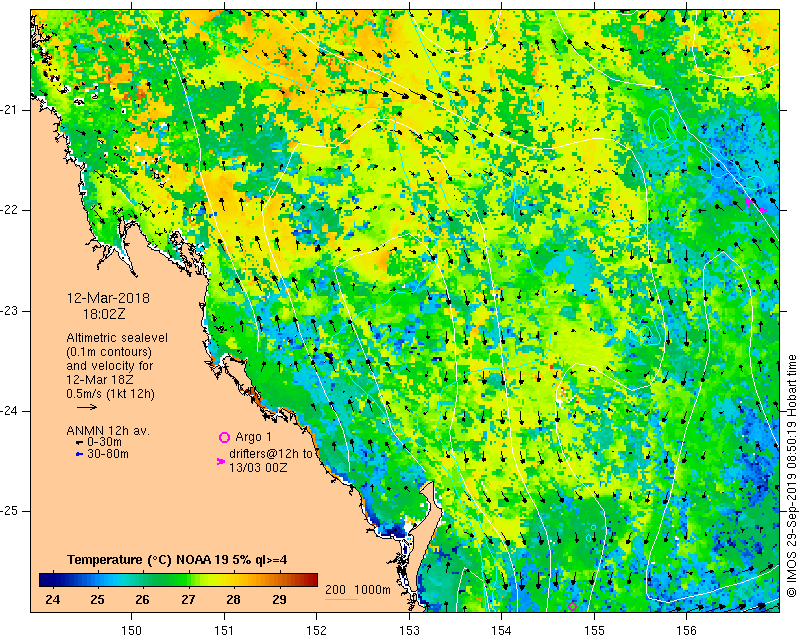Click the 0.5m/s velocity scale arrow
This screenshot has width=800, height=640.
pyautogui.click(x=87, y=407)
